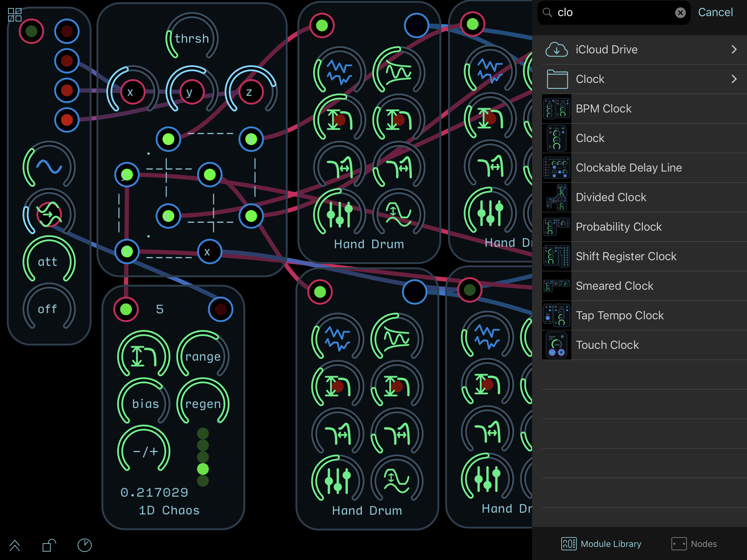Toggle the att knob
The width and height of the screenshot is (747, 560).
tap(49, 262)
